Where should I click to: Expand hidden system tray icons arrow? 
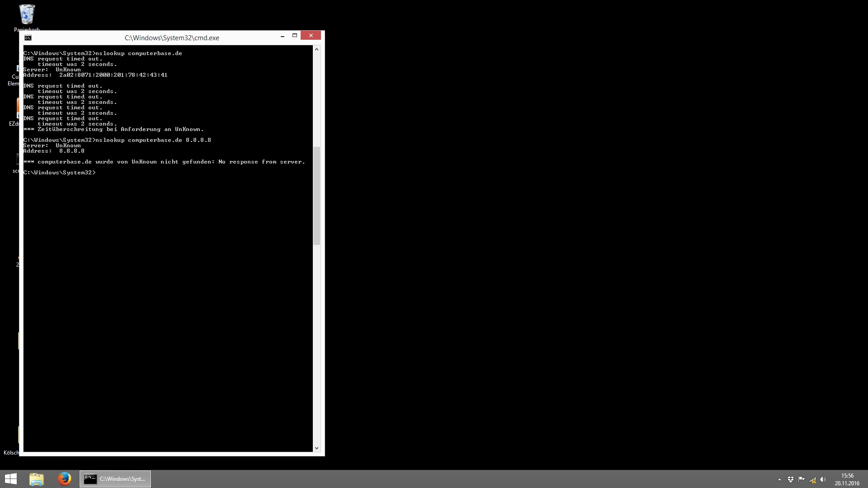click(779, 479)
